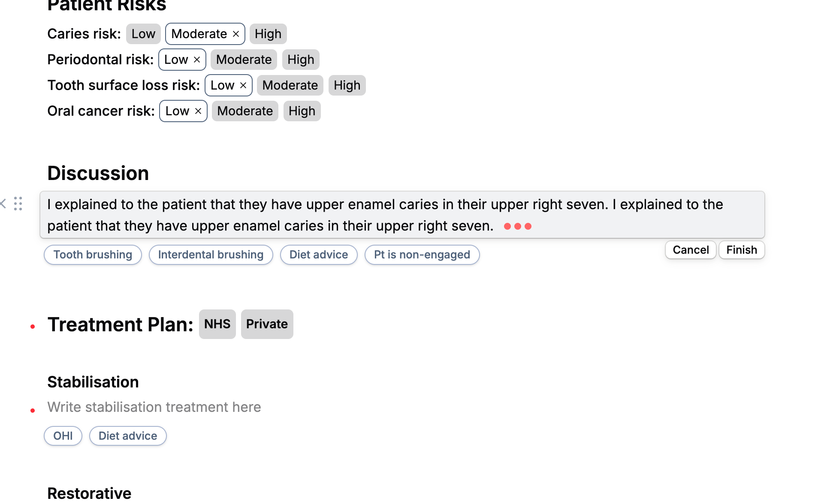This screenshot has height=504, width=815.
Task: Cancel the discussion dictation
Action: pos(691,250)
